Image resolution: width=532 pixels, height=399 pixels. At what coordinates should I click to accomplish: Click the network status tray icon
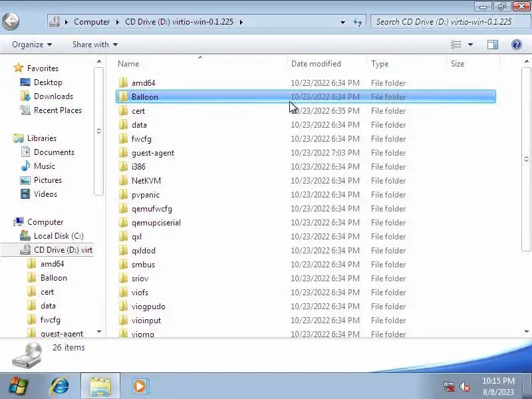pos(449,386)
